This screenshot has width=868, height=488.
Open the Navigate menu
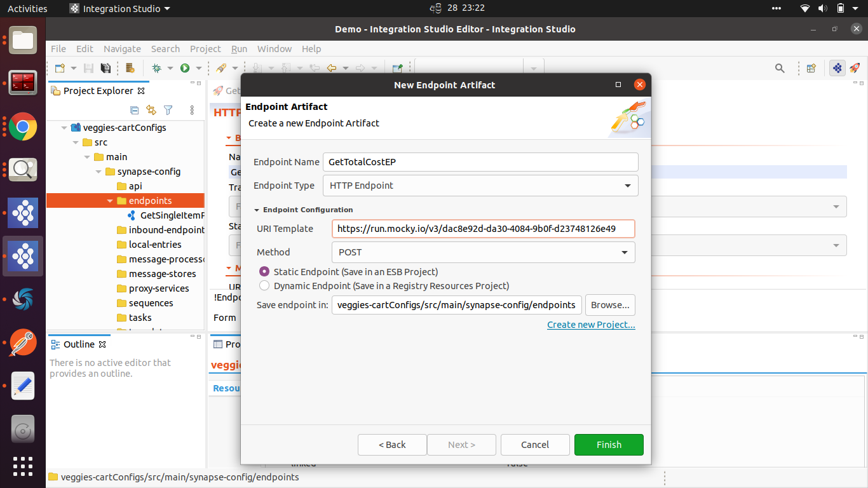tap(122, 49)
